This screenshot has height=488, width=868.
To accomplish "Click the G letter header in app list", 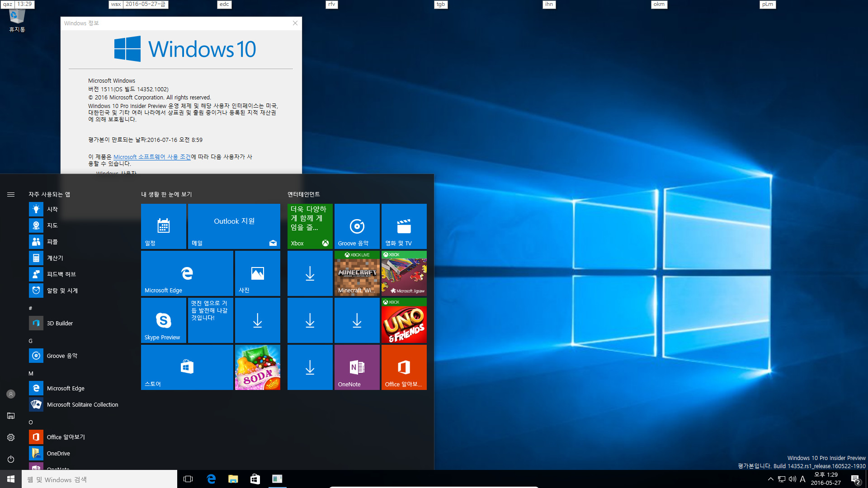I will coord(31,341).
